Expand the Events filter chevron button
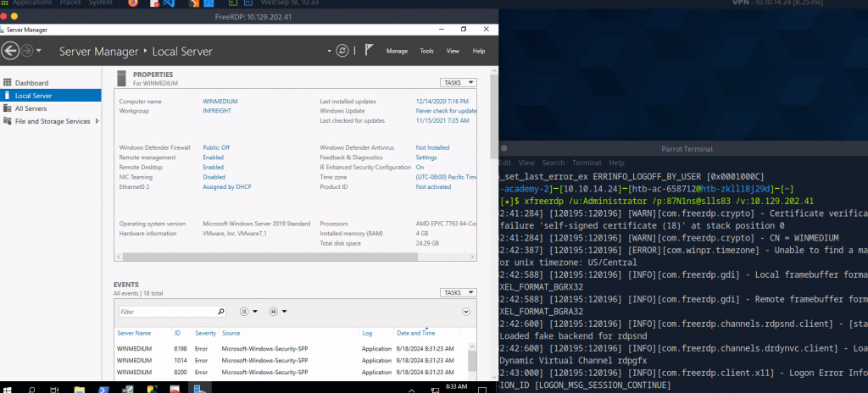The width and height of the screenshot is (868, 393). pyautogui.click(x=466, y=312)
